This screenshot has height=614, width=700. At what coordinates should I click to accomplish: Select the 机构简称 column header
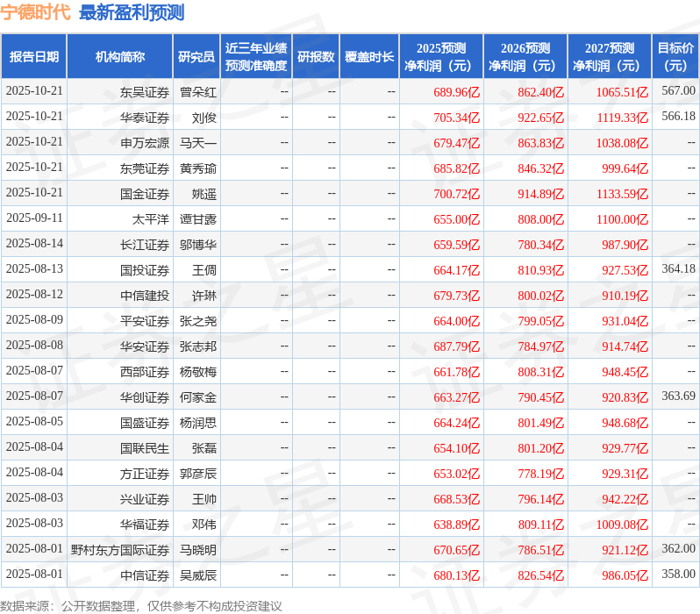[119, 56]
